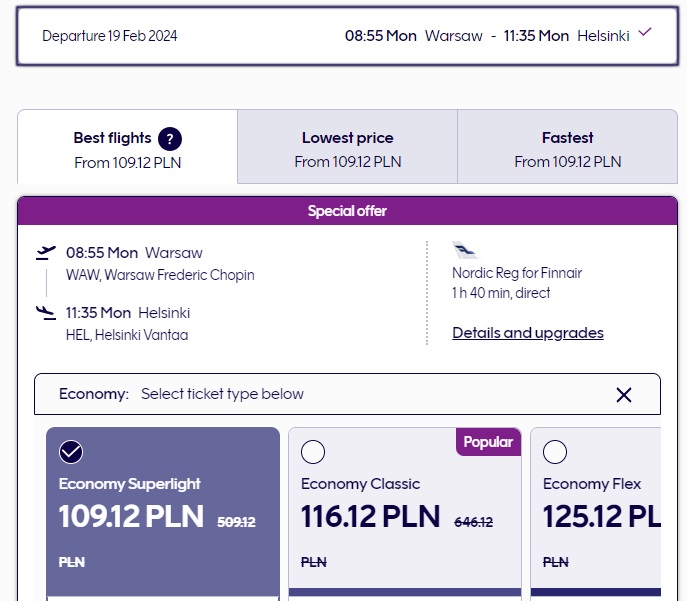687x601 pixels.
Task: Click the Economy Classic 116.12 PLN price
Action: click(x=370, y=516)
